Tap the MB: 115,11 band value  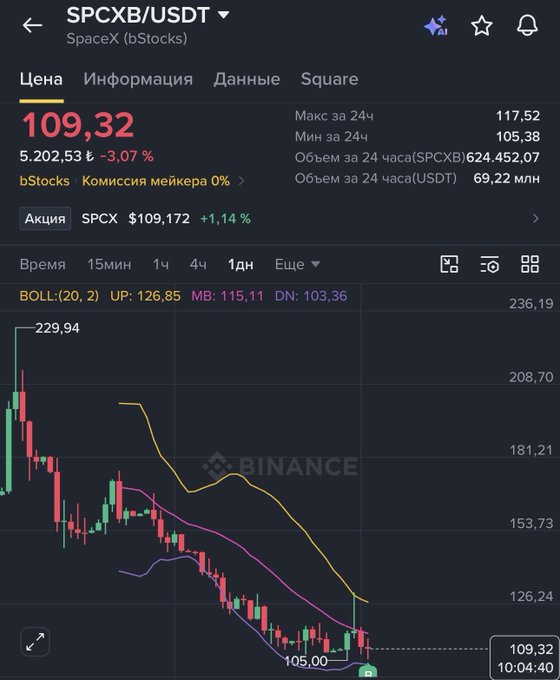(227, 296)
